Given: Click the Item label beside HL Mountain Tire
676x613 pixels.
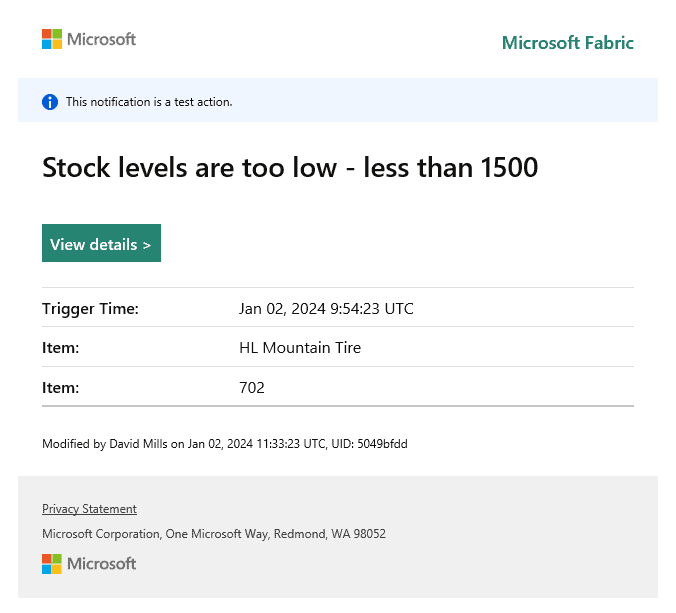Looking at the screenshot, I should 60,348.
